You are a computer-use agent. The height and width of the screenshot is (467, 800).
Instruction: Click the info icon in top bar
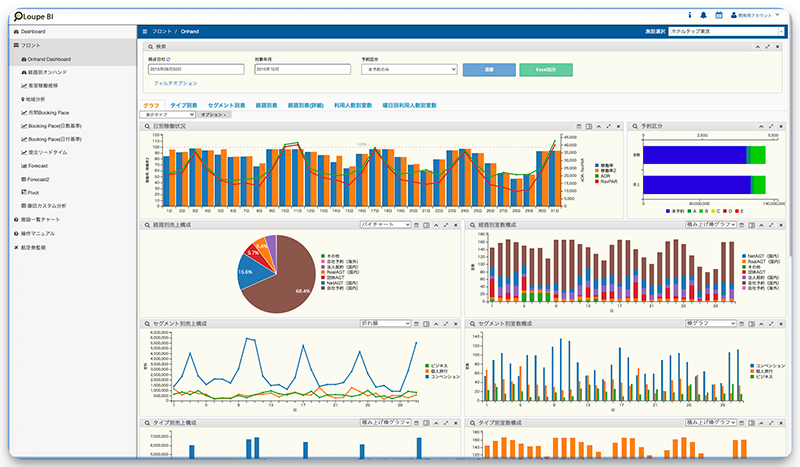tap(690, 16)
